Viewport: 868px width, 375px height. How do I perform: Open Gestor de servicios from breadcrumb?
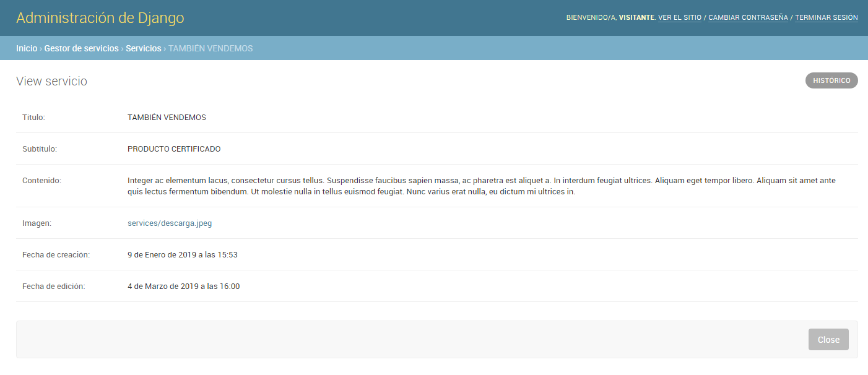81,48
